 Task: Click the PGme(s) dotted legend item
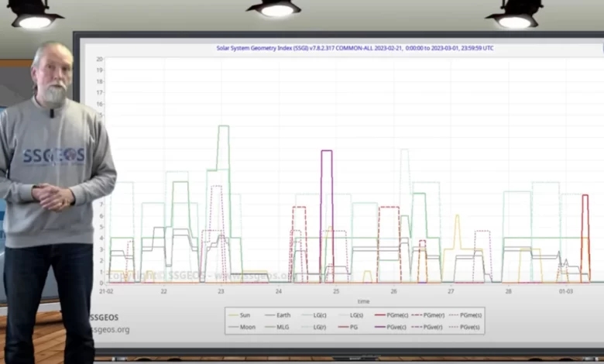pos(469,315)
